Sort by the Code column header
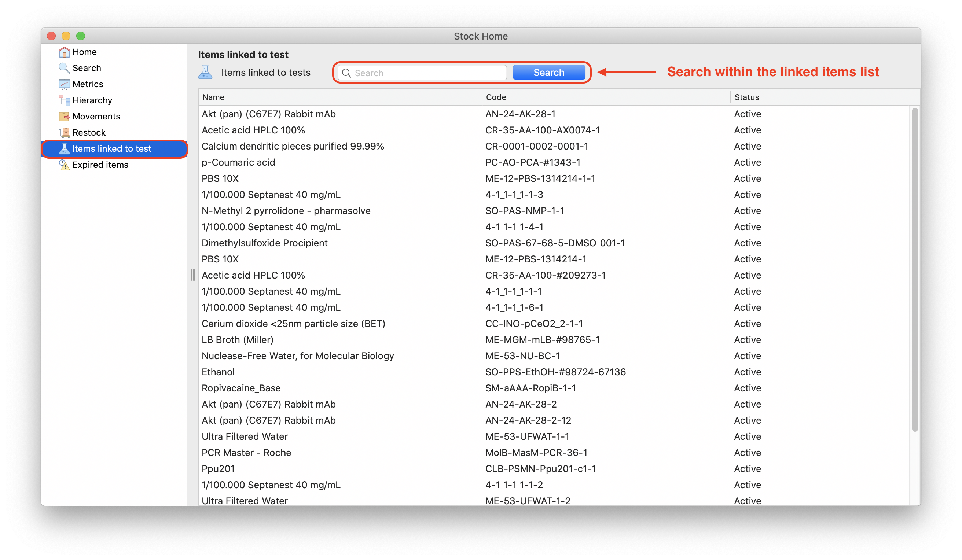The height and width of the screenshot is (560, 962). 606,97
